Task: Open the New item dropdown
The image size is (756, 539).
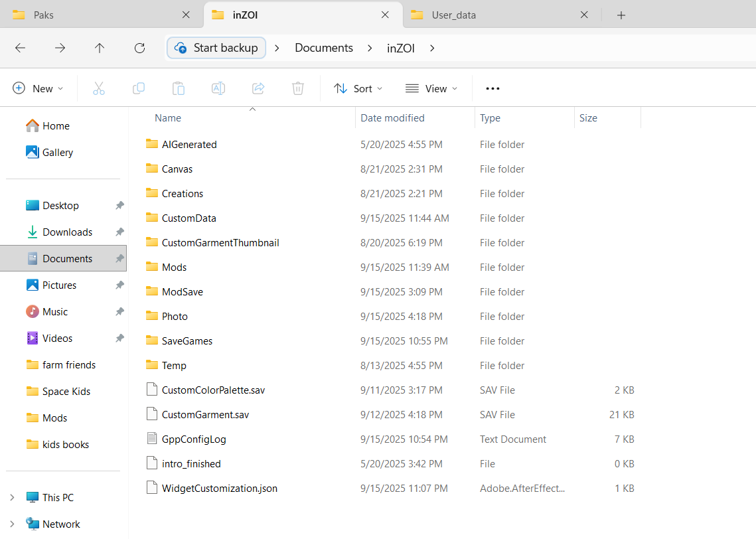Action: tap(38, 88)
